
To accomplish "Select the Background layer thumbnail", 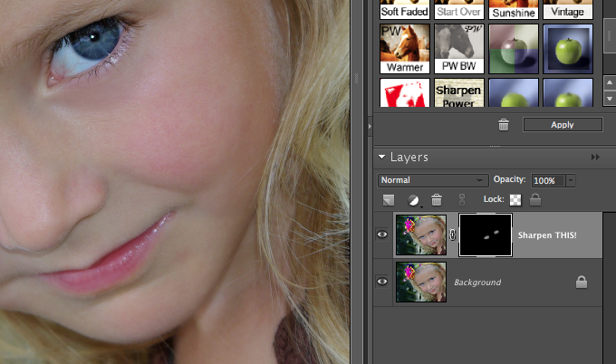I will 421,282.
